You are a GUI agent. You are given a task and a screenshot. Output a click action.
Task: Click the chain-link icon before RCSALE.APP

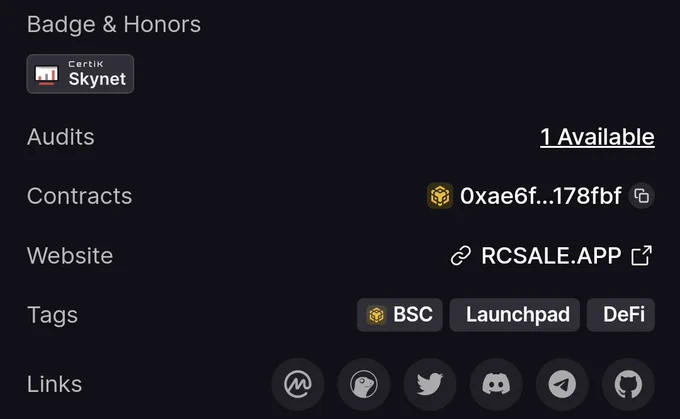(461, 255)
